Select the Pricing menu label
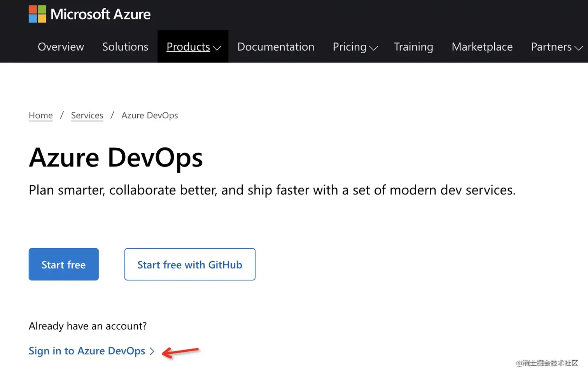 [x=350, y=47]
